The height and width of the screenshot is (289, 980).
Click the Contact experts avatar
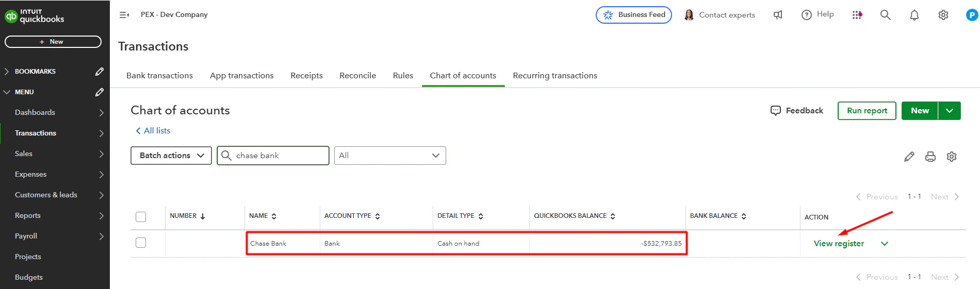click(689, 15)
